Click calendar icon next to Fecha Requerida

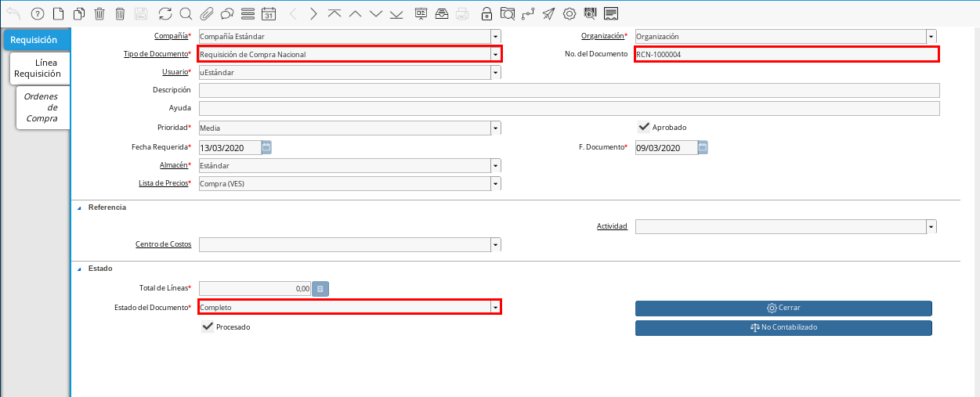(266, 147)
